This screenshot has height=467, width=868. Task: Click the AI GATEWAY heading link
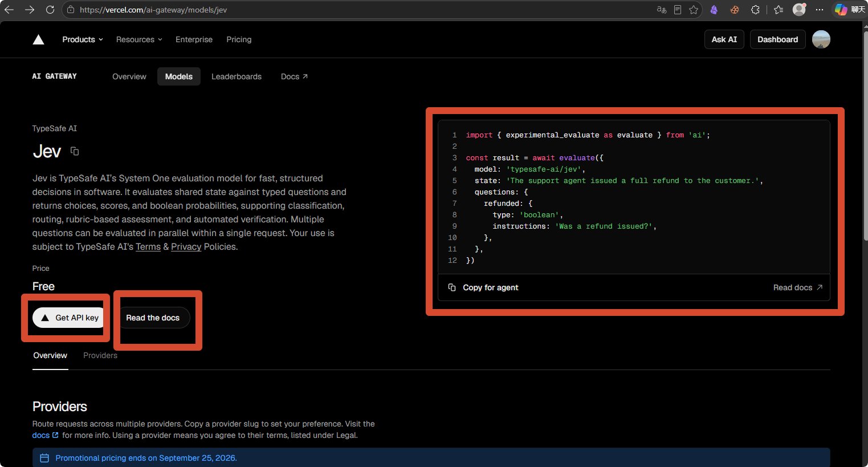pyautogui.click(x=55, y=76)
